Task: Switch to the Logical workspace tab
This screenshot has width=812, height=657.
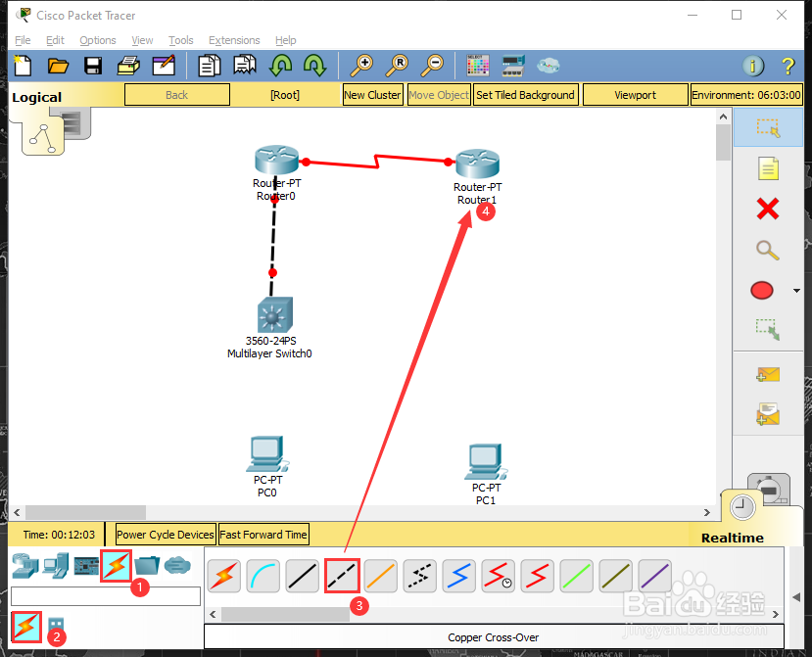Action: tap(37, 97)
